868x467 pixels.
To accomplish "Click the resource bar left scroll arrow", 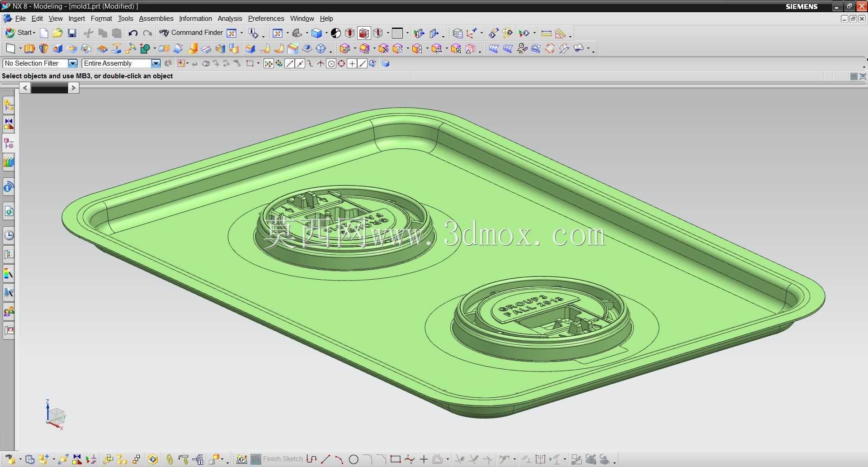I will [25, 88].
